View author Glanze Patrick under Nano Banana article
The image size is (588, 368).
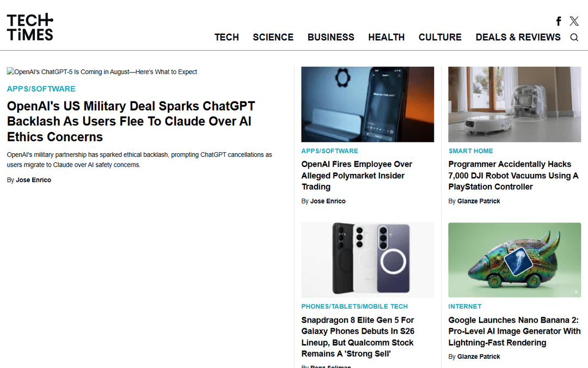[x=479, y=357]
